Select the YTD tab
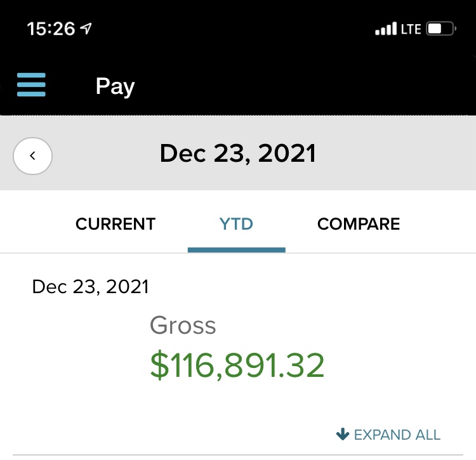 click(236, 224)
